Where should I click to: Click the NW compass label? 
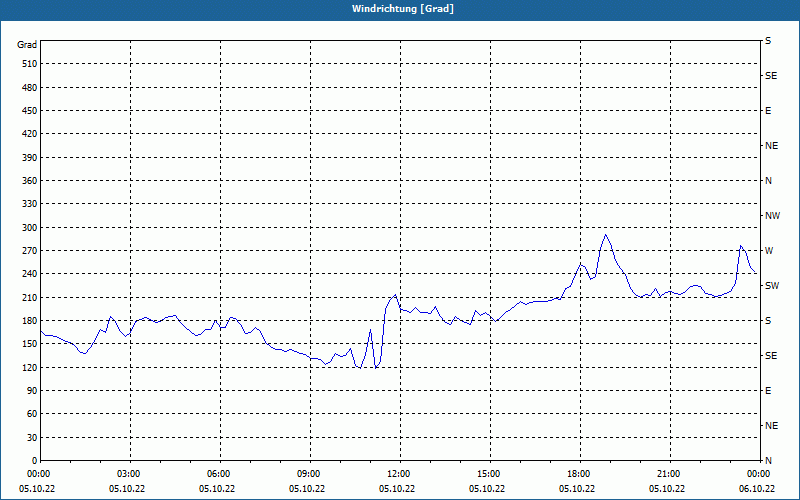click(772, 216)
